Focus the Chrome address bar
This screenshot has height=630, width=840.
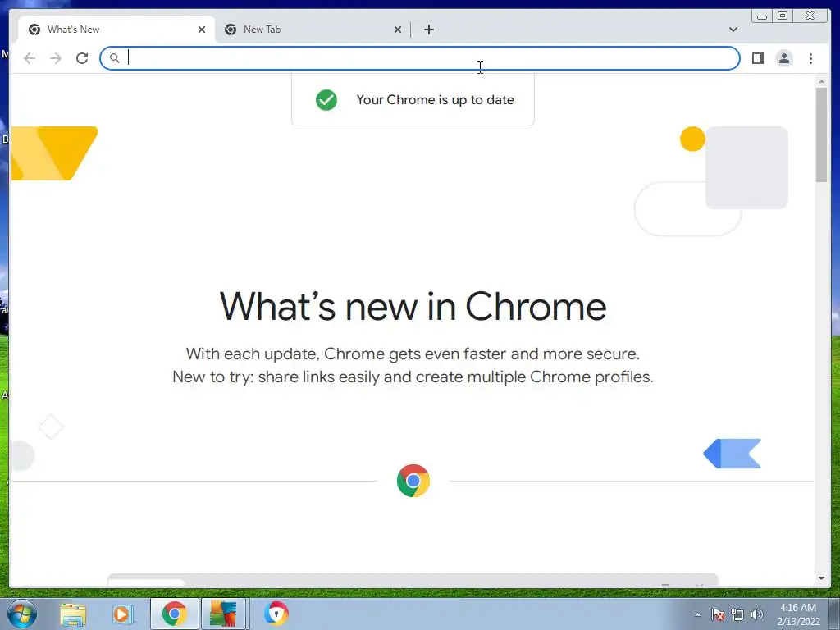coord(419,58)
